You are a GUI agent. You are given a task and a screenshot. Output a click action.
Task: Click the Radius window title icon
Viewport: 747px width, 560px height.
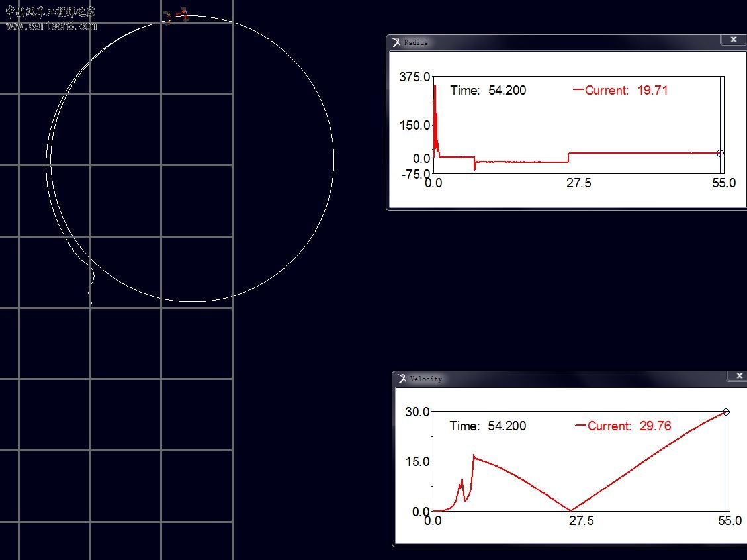[x=396, y=42]
